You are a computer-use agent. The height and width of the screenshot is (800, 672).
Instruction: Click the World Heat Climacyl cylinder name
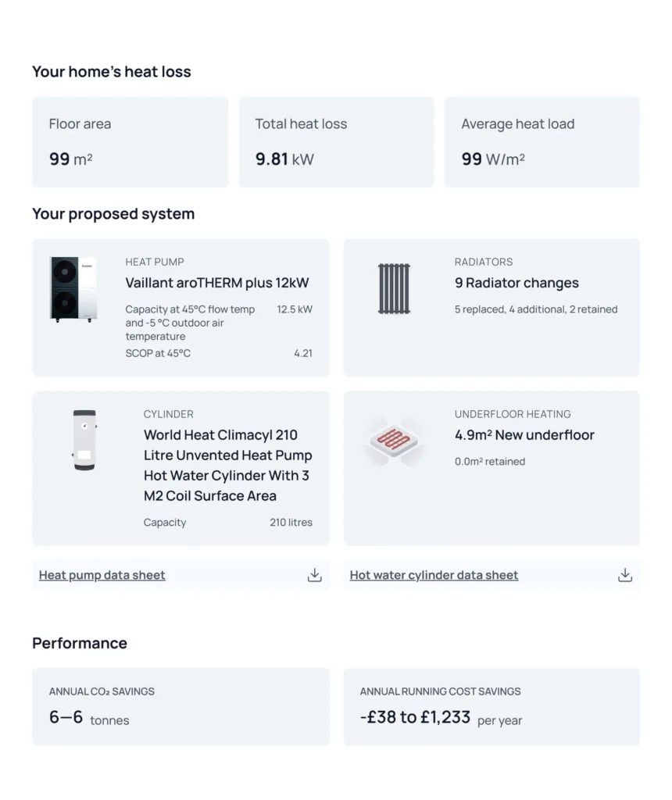pyautogui.click(x=227, y=465)
